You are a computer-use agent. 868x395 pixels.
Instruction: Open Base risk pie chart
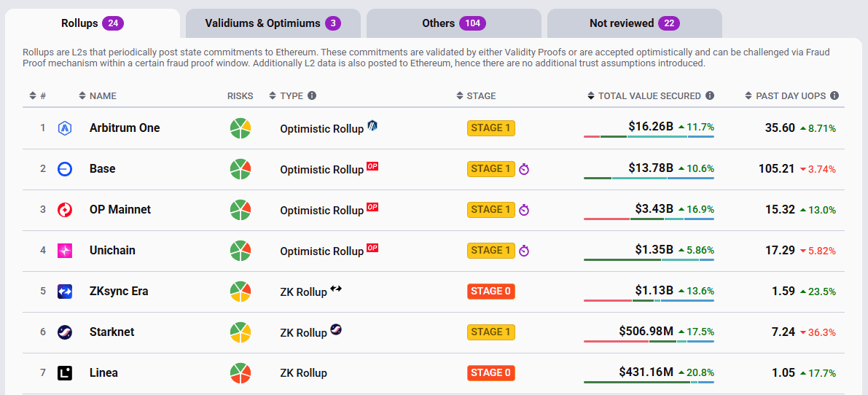tap(241, 169)
